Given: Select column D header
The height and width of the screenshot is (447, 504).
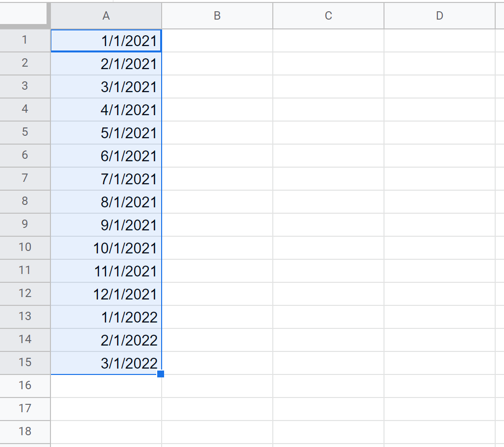Looking at the screenshot, I should pyautogui.click(x=439, y=16).
